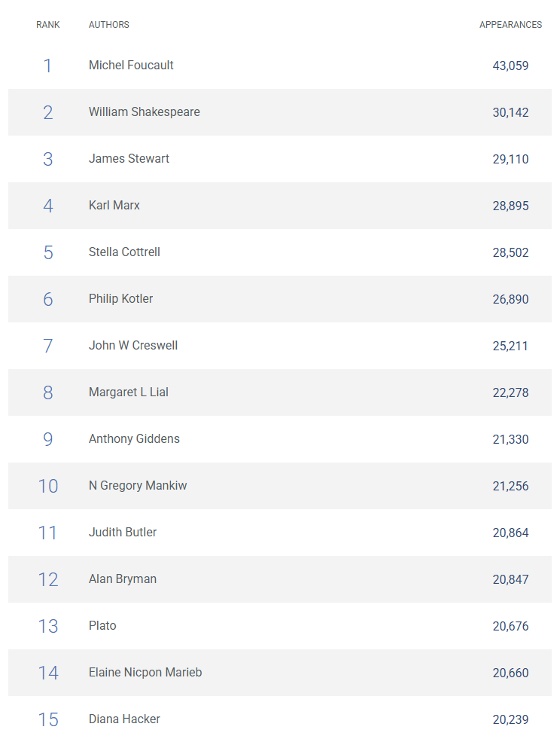Open Elaine Nicpon Marieb author entry
The height and width of the screenshot is (742, 560).
pos(145,673)
